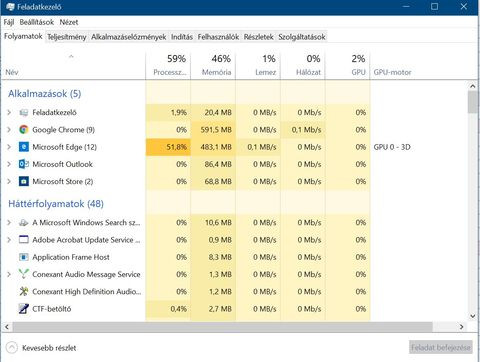480x362 pixels.
Task: Select the CTF-betöltő pen icon
Action: click(24, 309)
